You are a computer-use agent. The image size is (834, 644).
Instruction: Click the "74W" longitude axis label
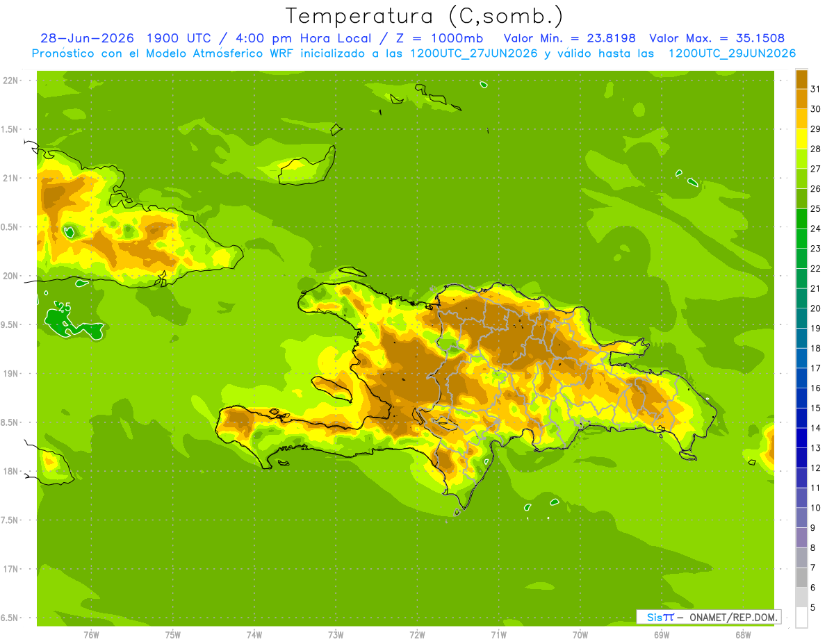[254, 635]
